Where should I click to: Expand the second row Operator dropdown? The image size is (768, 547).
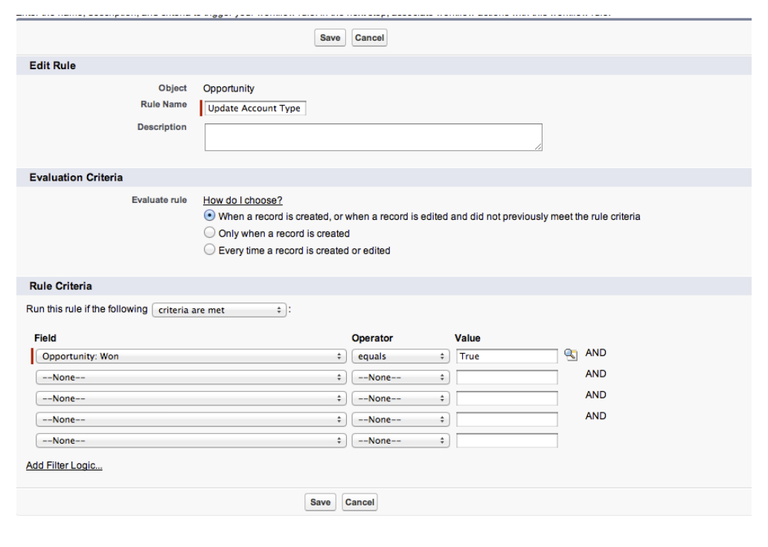tap(400, 377)
